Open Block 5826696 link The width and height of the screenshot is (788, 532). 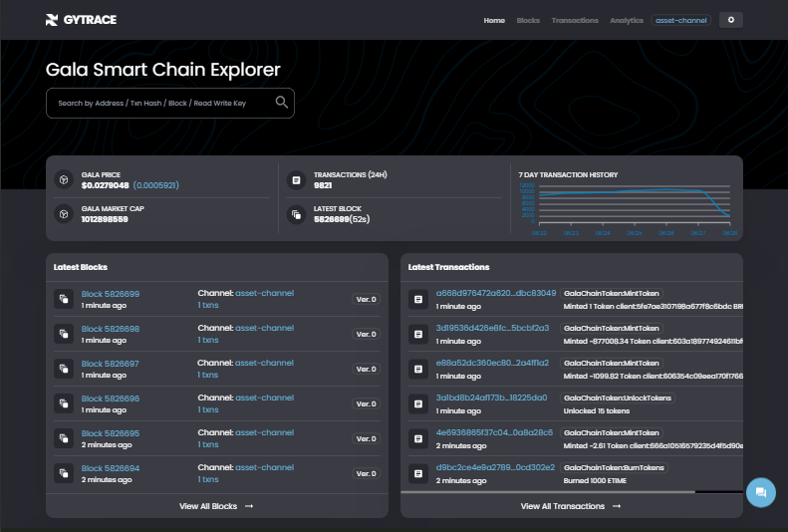(x=110, y=399)
